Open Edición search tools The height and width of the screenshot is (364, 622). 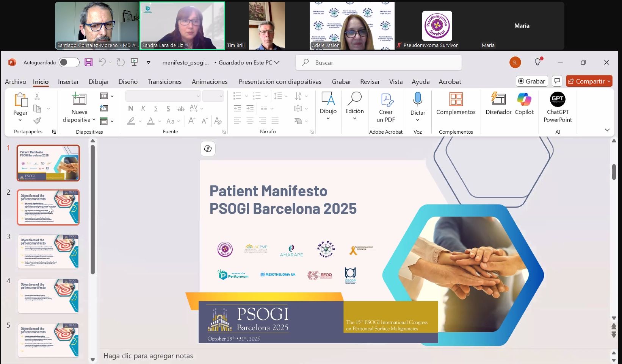tap(355, 106)
